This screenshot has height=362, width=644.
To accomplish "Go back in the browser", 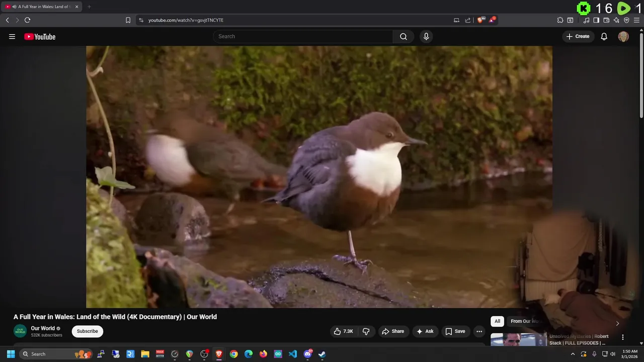I will 7,20.
